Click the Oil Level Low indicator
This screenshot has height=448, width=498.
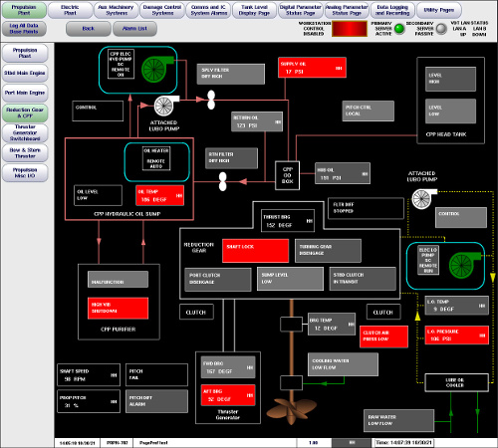[x=98, y=195]
